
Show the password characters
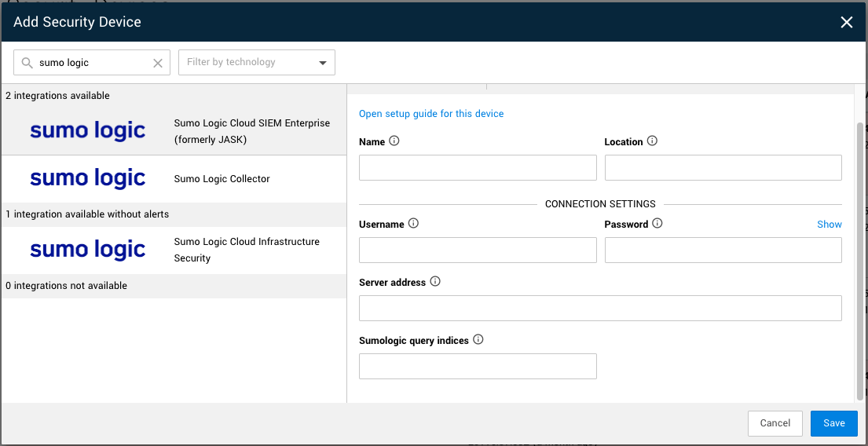[830, 224]
